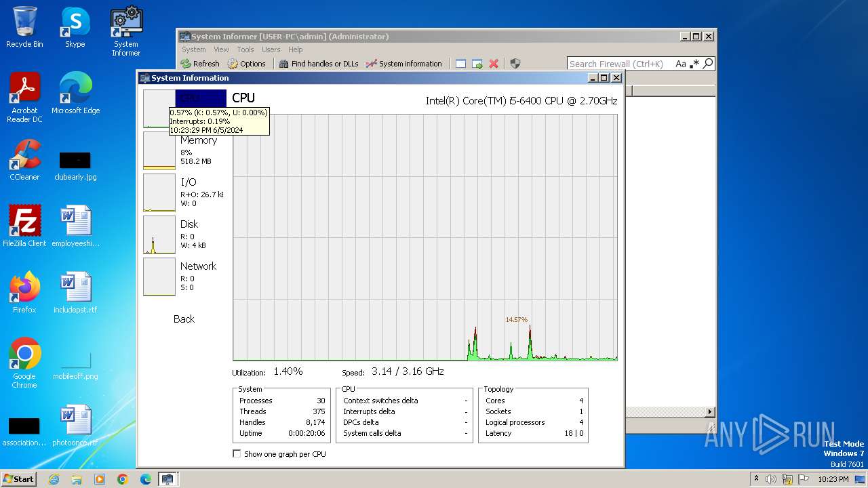Open the Options toolbar button
Screen dimensions: 868x488
coord(247,64)
